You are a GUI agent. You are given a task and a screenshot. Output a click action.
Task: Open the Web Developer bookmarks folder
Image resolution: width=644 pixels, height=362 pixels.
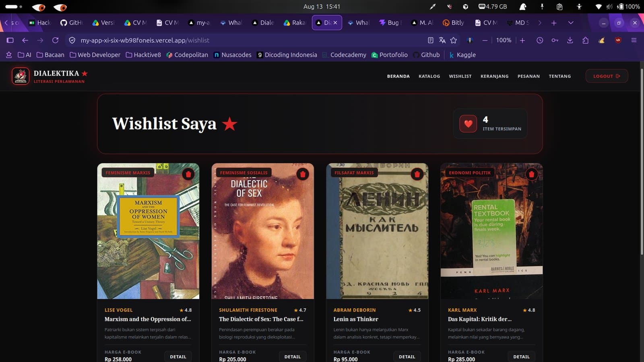click(95, 55)
